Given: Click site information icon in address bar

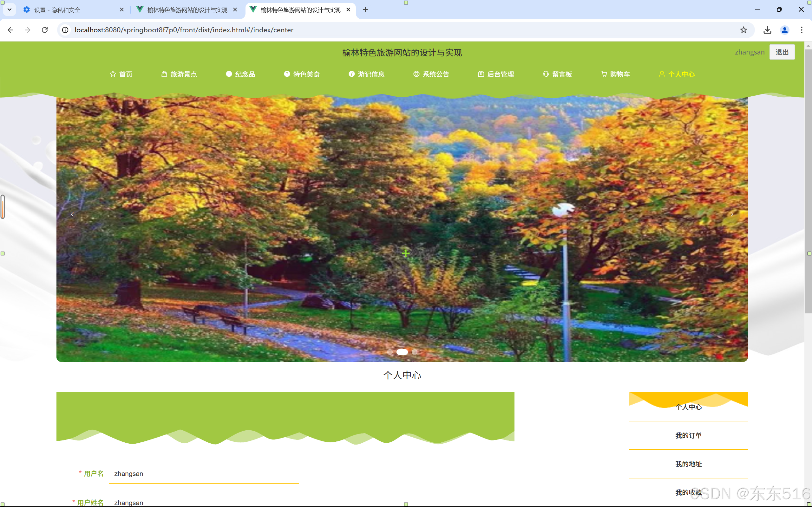Looking at the screenshot, I should tap(65, 30).
